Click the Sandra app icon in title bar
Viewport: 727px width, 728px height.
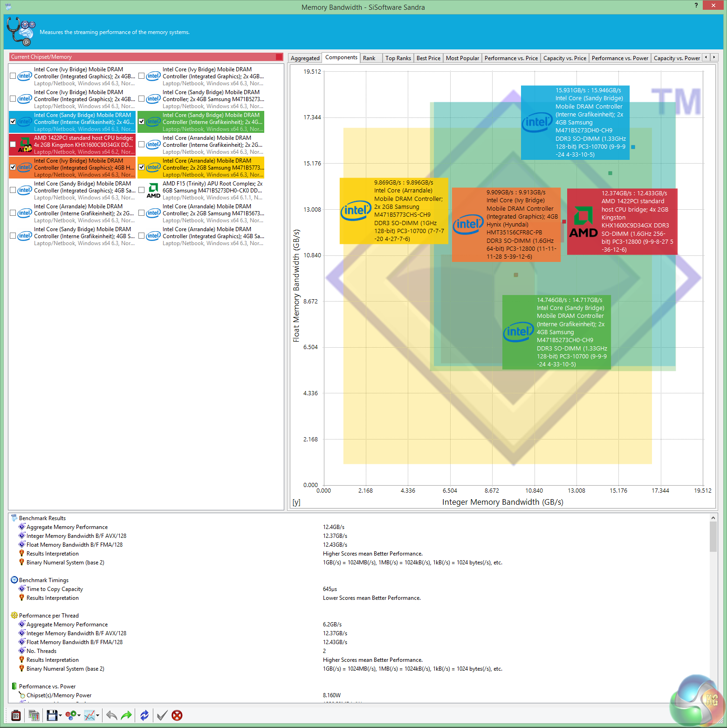click(7, 7)
